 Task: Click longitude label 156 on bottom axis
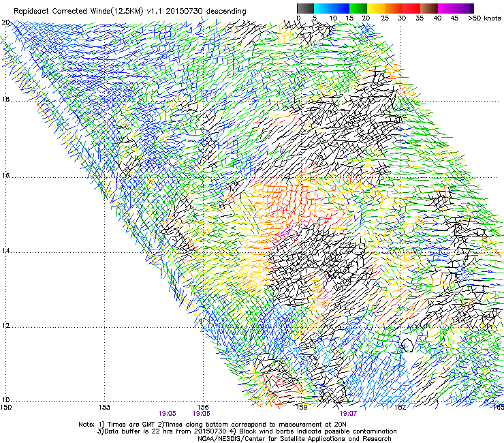click(203, 408)
